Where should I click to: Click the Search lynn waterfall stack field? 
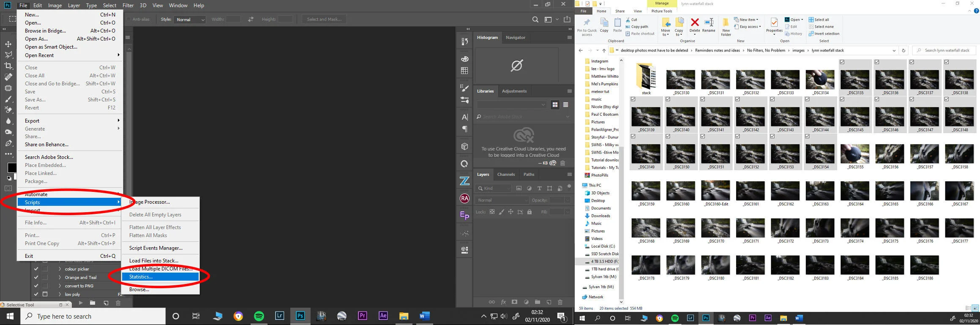944,50
